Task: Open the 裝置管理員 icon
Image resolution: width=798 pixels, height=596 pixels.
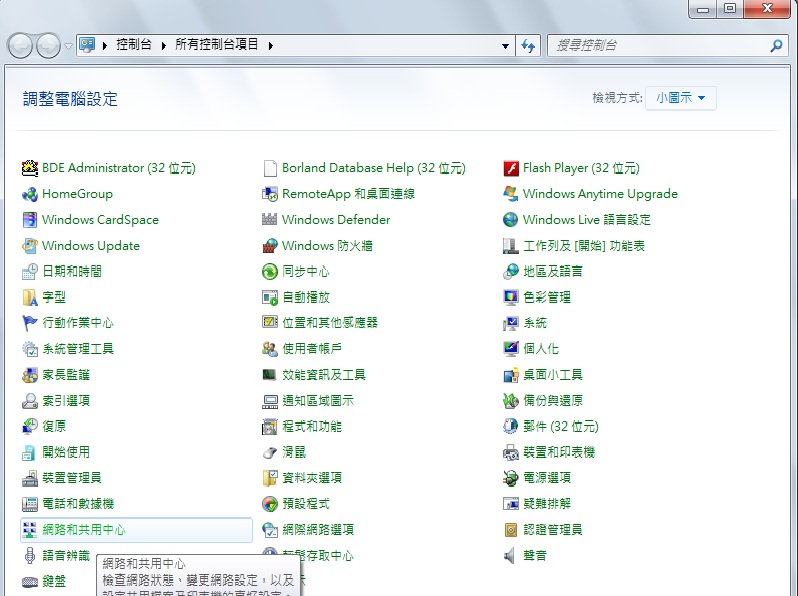Action: click(x=30, y=478)
